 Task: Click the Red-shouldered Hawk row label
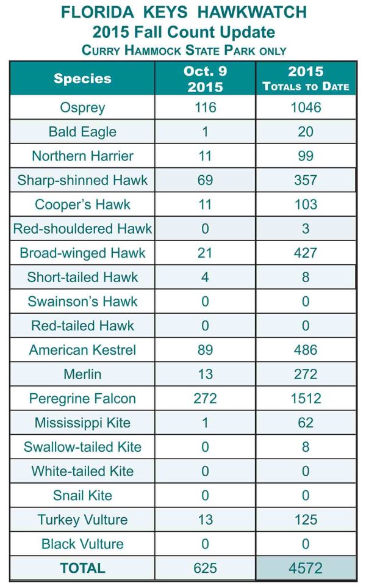click(x=82, y=229)
